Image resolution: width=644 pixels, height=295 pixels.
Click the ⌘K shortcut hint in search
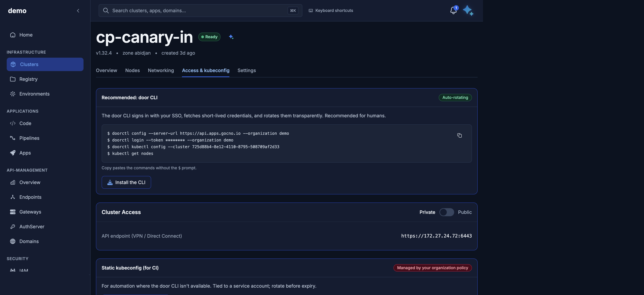click(x=293, y=11)
